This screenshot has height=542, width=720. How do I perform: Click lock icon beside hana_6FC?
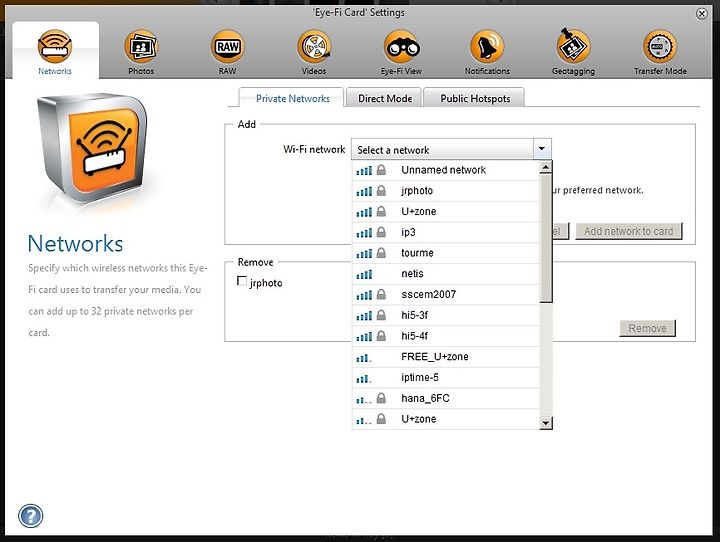pyautogui.click(x=381, y=398)
